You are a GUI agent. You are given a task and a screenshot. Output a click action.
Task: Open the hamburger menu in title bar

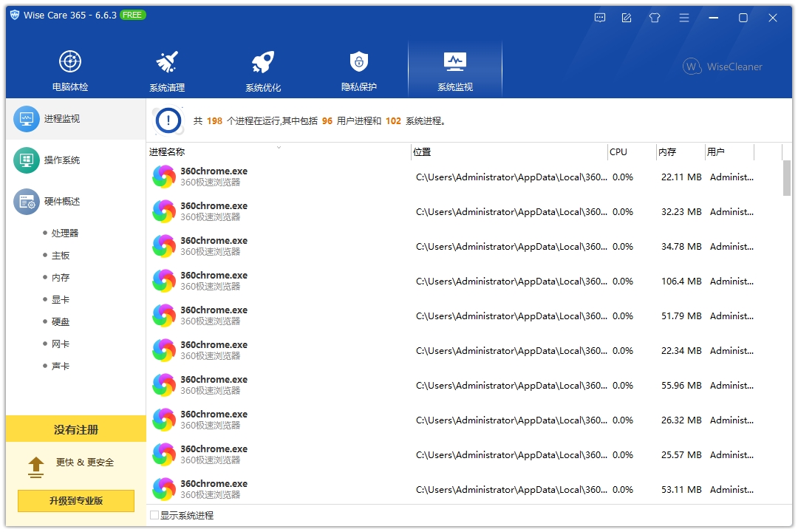[684, 18]
